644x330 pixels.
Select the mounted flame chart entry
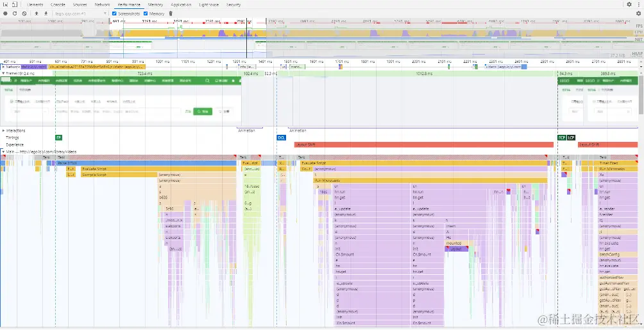pos(459,243)
